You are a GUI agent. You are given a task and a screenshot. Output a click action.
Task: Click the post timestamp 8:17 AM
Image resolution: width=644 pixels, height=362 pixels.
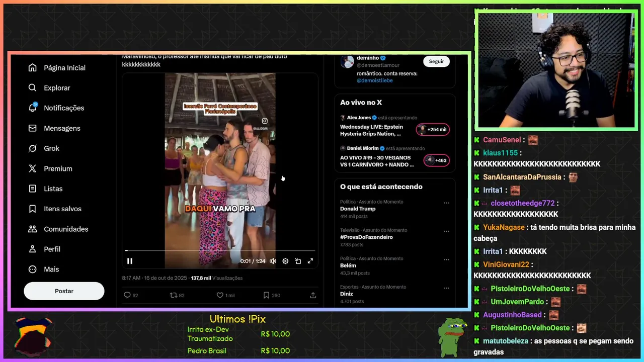[x=154, y=278]
